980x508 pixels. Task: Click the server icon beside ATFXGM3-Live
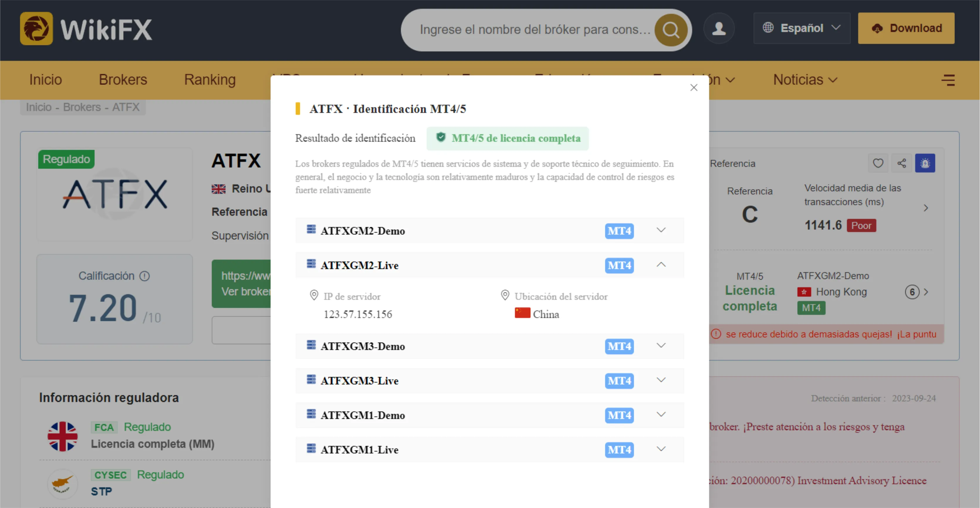311,379
